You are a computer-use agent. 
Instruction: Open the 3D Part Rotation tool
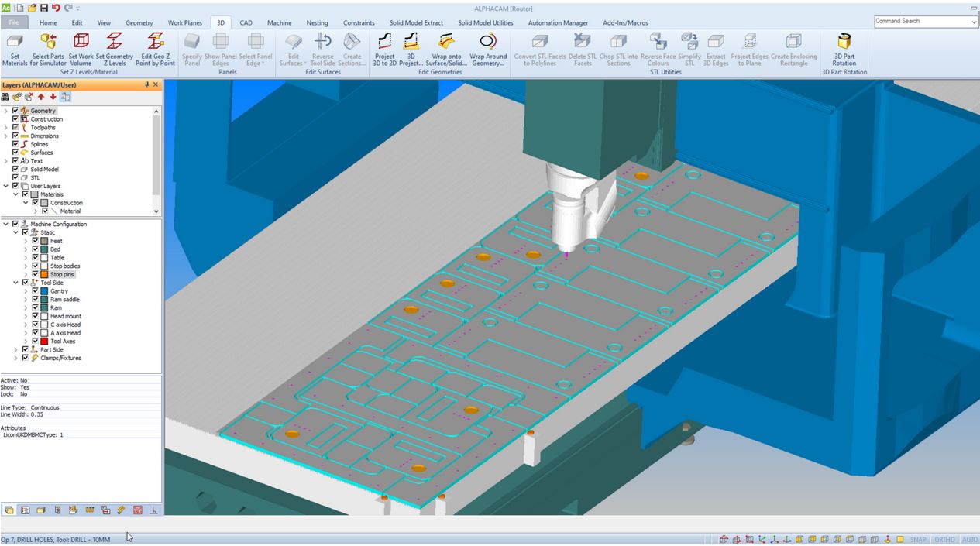point(844,42)
